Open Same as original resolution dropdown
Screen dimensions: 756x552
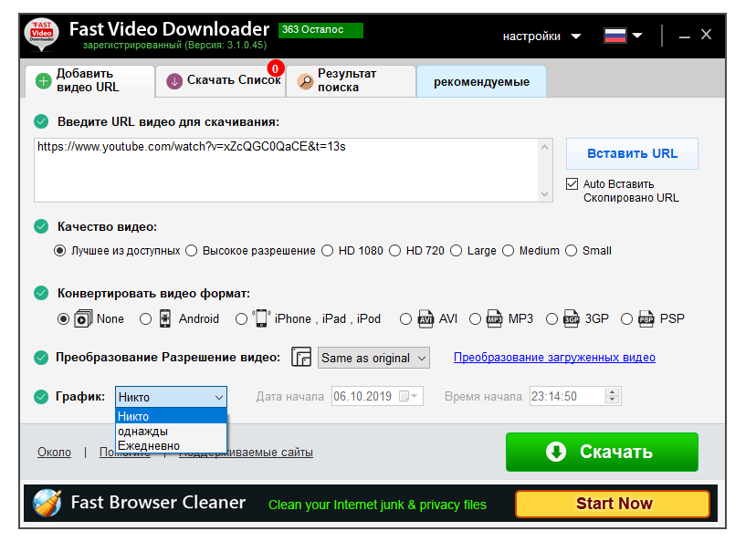coord(373,359)
